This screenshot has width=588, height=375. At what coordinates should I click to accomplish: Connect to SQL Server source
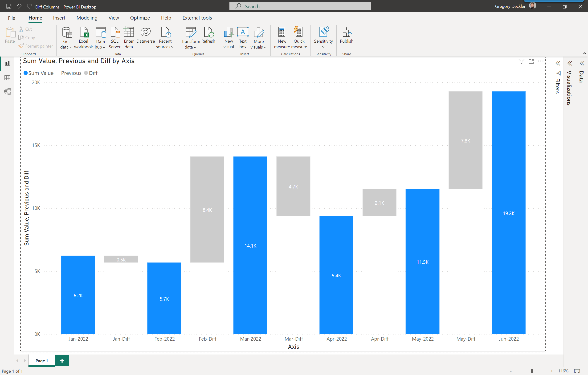point(114,38)
